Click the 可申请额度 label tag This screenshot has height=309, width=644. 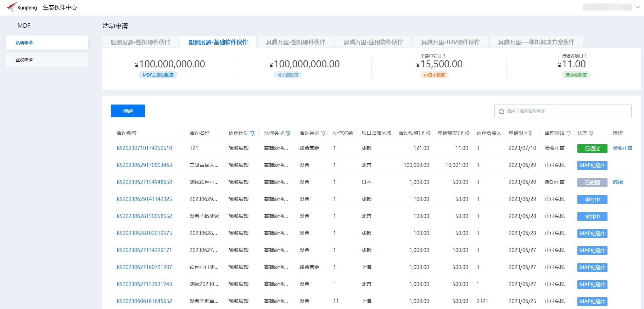coord(288,75)
